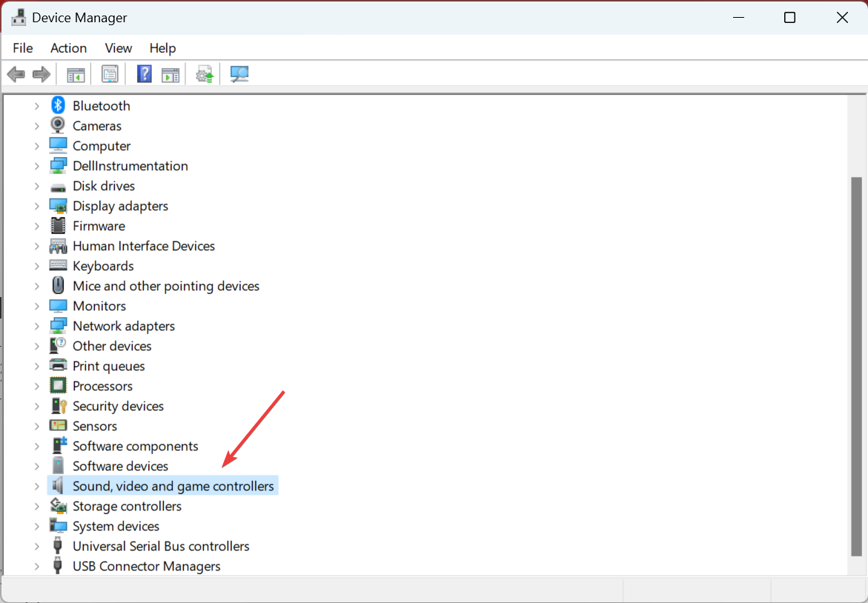Expand System devices chevron
Screen dimensions: 868x603
coord(36,526)
